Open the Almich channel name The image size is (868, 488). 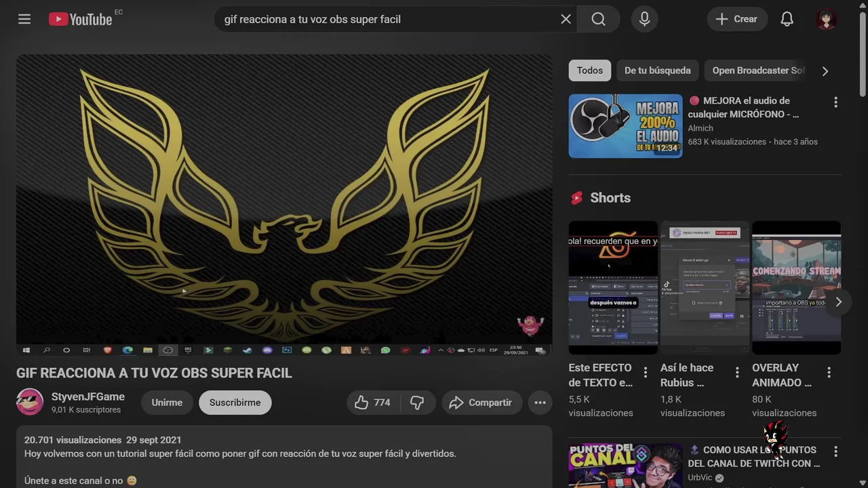[x=701, y=128]
